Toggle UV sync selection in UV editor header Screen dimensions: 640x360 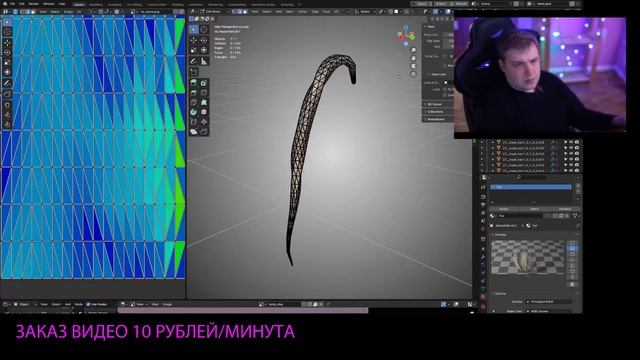click(x=16, y=12)
